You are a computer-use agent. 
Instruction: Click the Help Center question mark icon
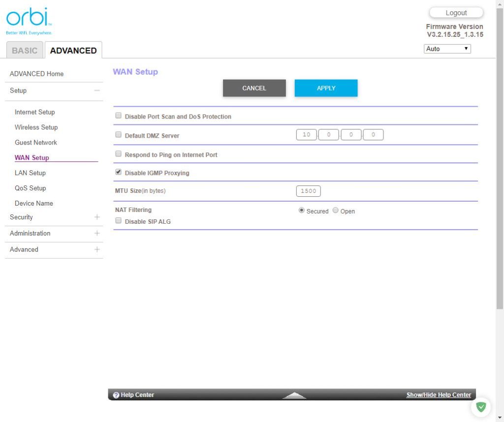click(116, 395)
